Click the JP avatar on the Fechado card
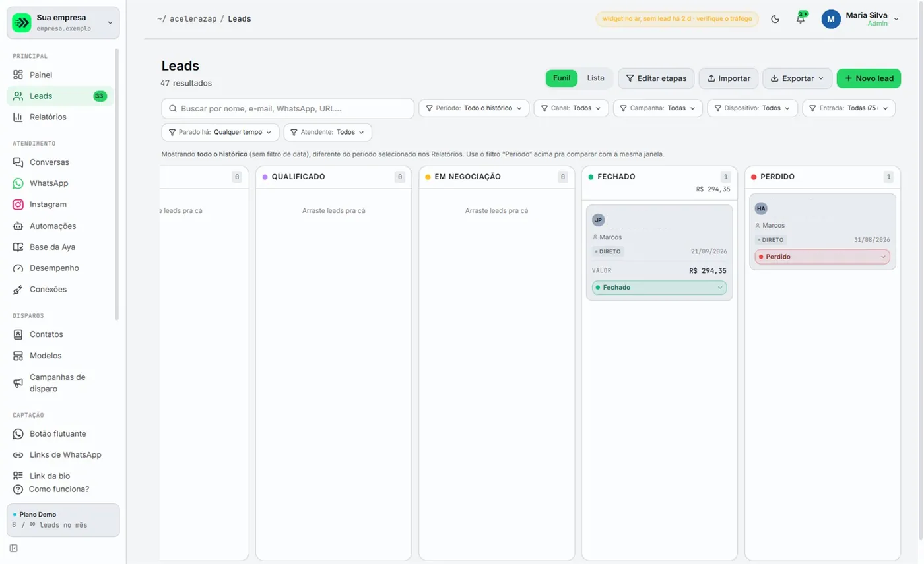The image size is (924, 564). 599,220
